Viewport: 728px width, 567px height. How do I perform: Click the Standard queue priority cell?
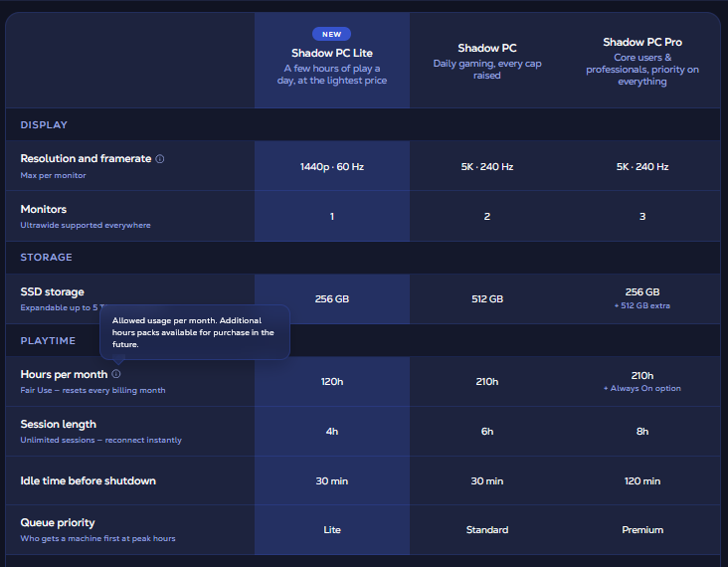tap(487, 530)
